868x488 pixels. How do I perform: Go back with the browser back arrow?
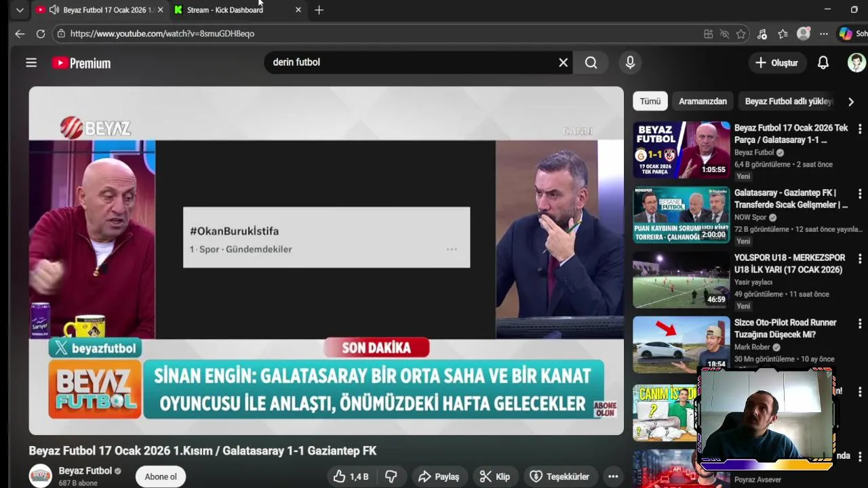click(x=20, y=33)
